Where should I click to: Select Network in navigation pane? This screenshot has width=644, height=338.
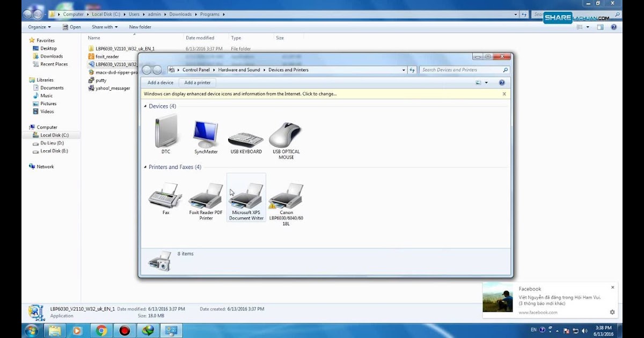41,167
